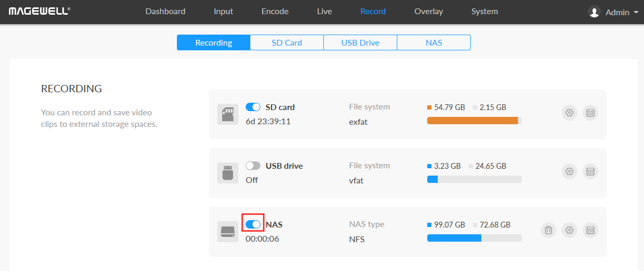Open the NAS tab
This screenshot has width=644, height=271.
434,42
